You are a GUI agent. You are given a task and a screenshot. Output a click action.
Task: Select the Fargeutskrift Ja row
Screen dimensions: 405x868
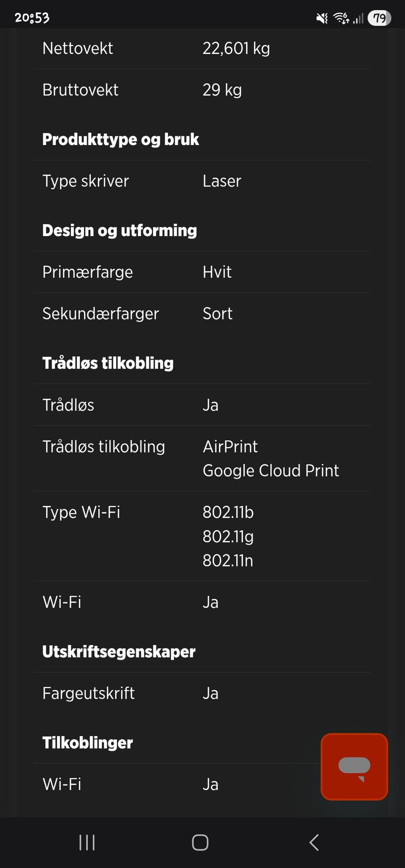pyautogui.click(x=202, y=693)
